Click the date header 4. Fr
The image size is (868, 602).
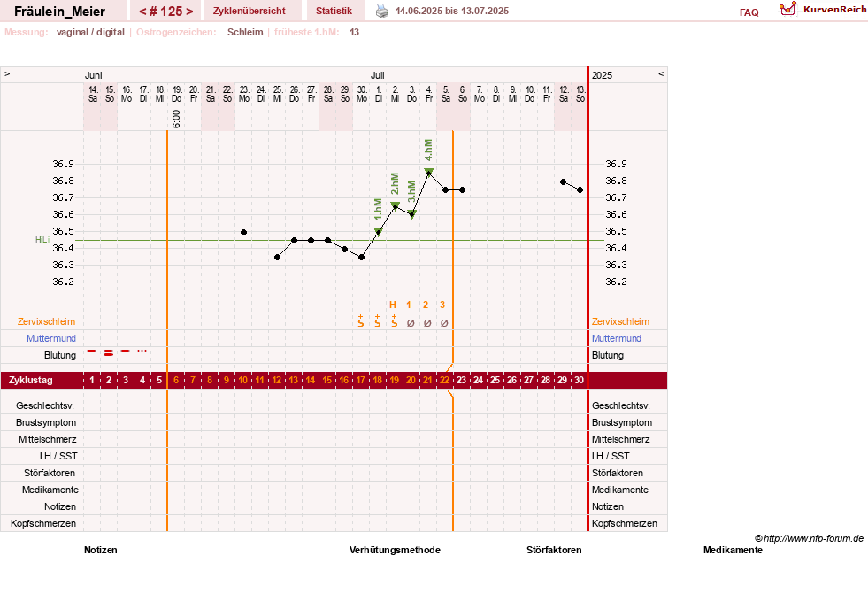(429, 94)
